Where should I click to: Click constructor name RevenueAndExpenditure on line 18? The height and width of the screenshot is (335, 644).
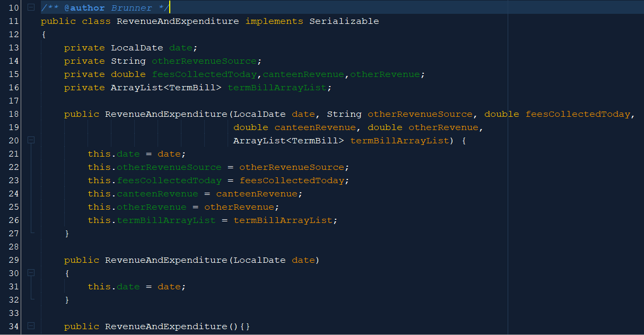click(166, 114)
